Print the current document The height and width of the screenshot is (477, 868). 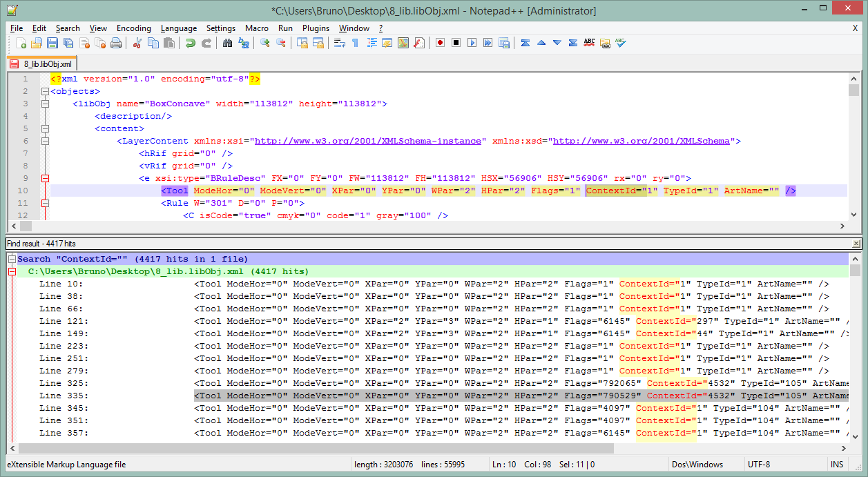pos(116,43)
